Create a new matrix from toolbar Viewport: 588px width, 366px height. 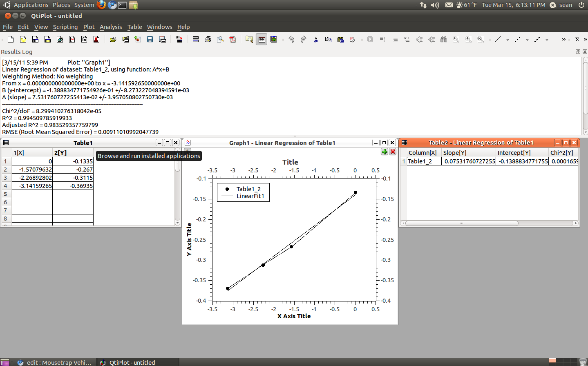tap(47, 39)
